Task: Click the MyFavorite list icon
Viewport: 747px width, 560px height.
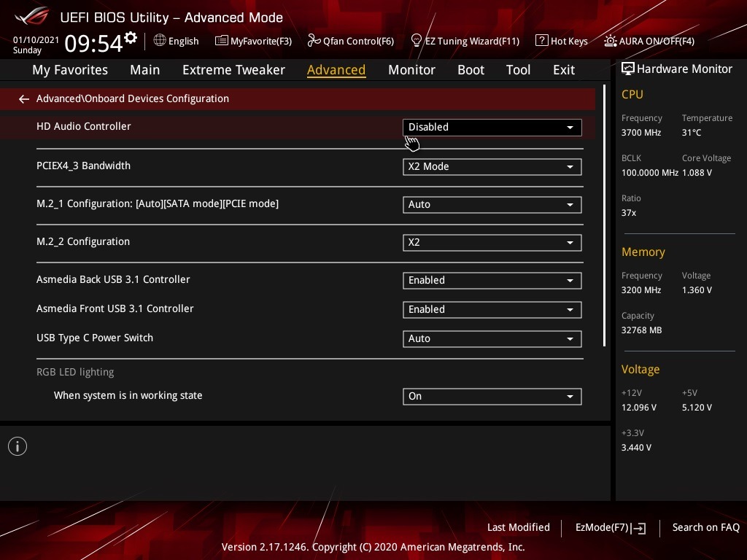Action: click(222, 41)
